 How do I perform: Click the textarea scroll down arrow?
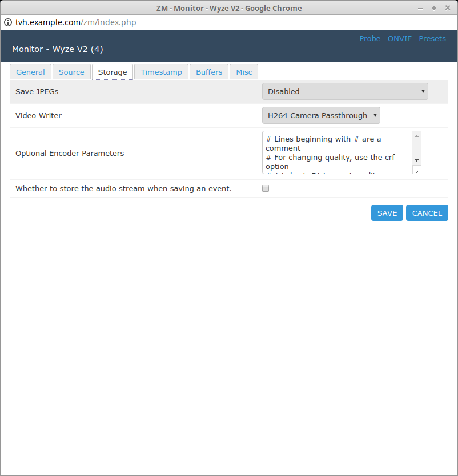[x=417, y=160]
